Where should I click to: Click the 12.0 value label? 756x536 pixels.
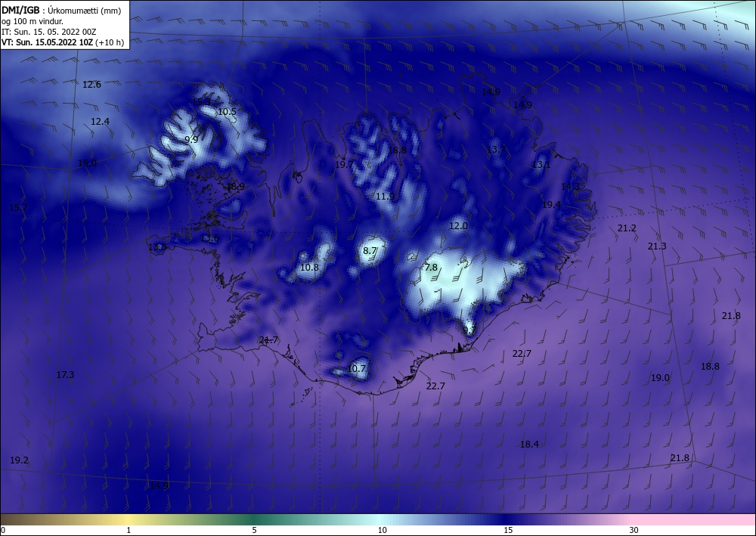click(x=458, y=226)
